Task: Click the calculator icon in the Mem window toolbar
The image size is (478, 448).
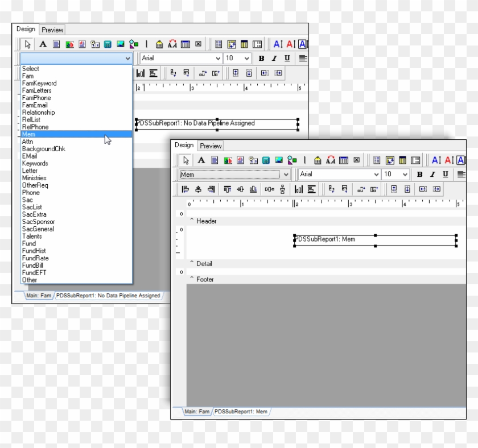Action: (x=266, y=160)
